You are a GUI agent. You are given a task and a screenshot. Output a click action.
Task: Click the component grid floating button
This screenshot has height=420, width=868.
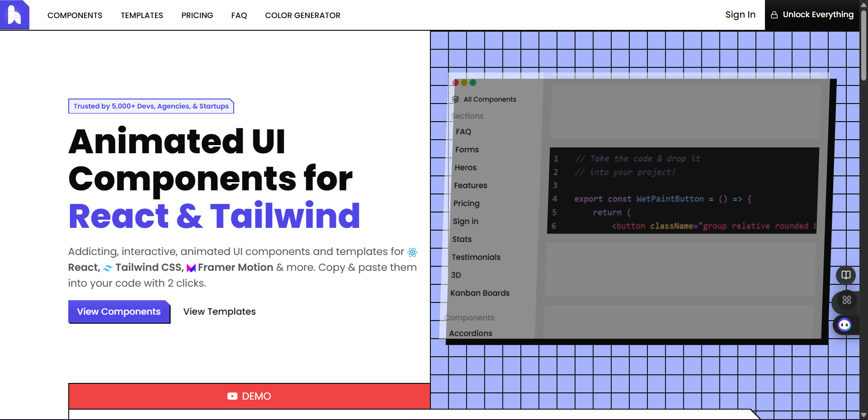pyautogui.click(x=847, y=299)
